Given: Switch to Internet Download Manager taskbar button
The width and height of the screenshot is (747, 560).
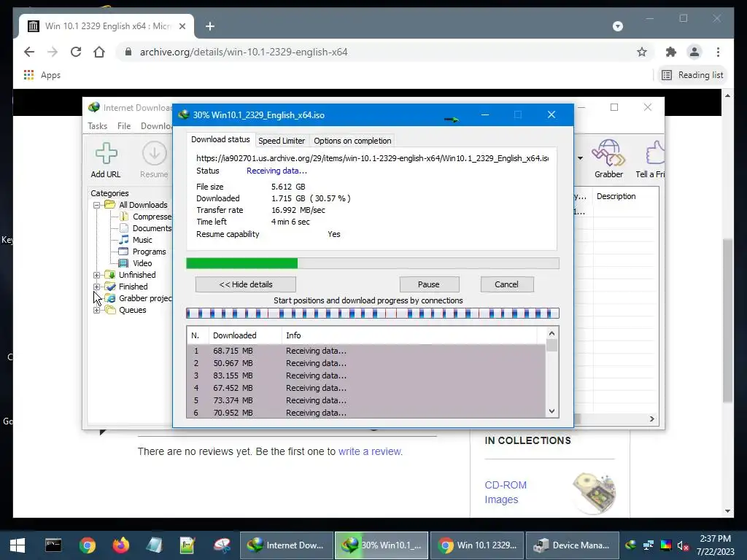Looking at the screenshot, I should click(x=286, y=545).
